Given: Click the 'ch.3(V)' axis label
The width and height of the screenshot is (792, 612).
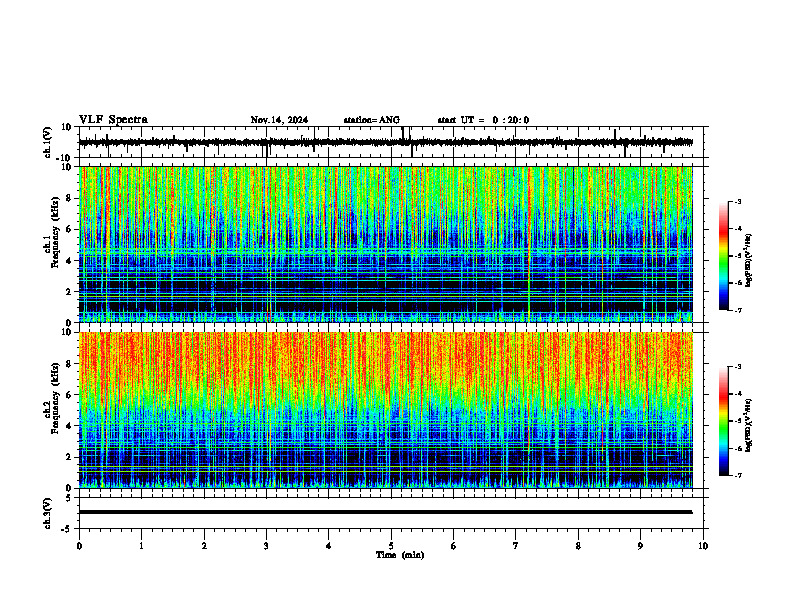Looking at the screenshot, I should pos(48,514).
